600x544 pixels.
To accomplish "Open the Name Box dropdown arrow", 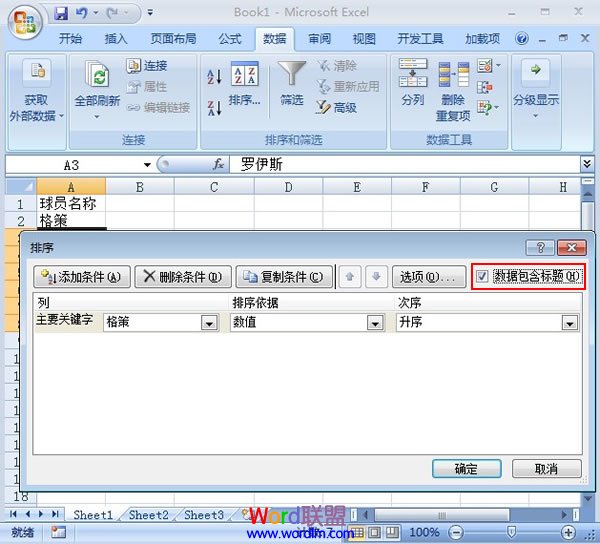I will tap(147, 165).
